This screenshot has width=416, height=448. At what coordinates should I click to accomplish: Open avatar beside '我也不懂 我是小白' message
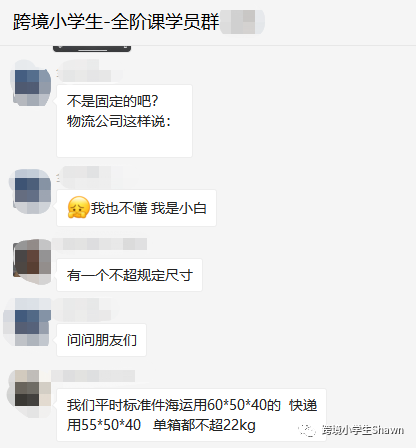32,191
